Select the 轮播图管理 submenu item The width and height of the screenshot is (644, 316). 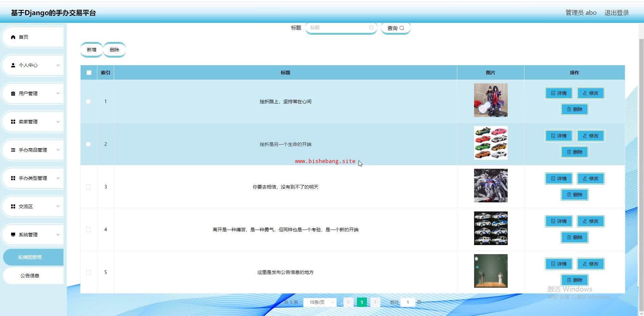[x=33, y=257]
